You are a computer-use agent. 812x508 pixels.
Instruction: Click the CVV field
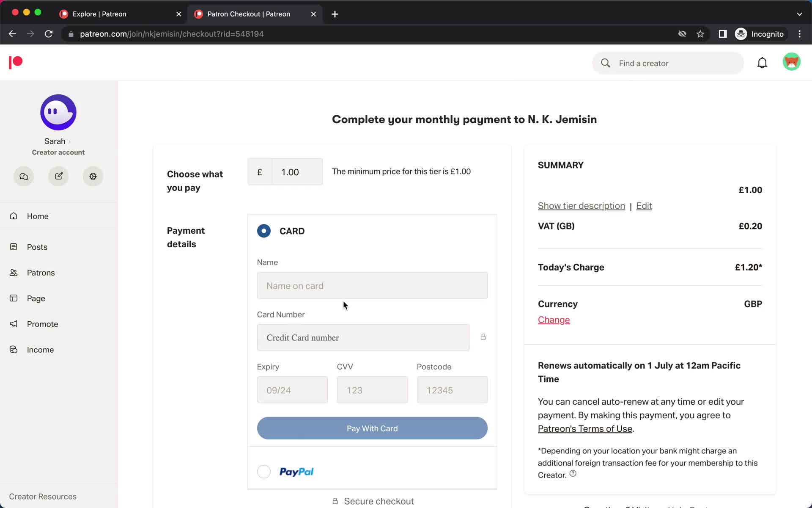pyautogui.click(x=372, y=389)
